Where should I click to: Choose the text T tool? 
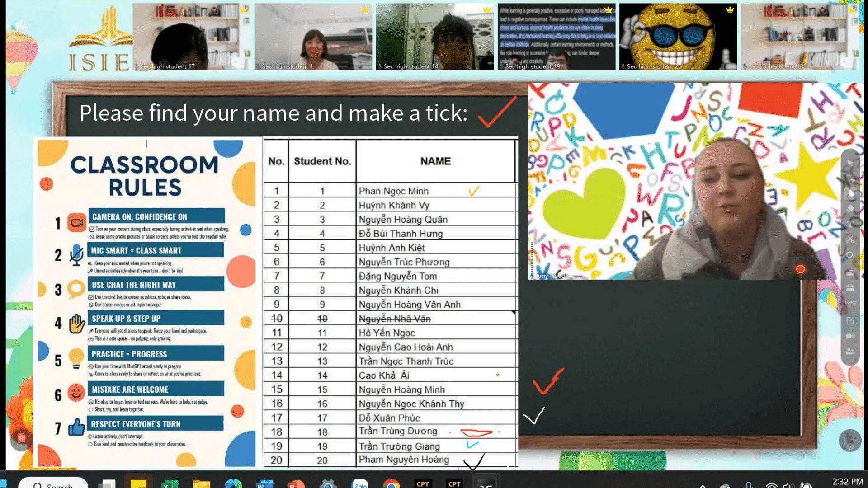850,224
